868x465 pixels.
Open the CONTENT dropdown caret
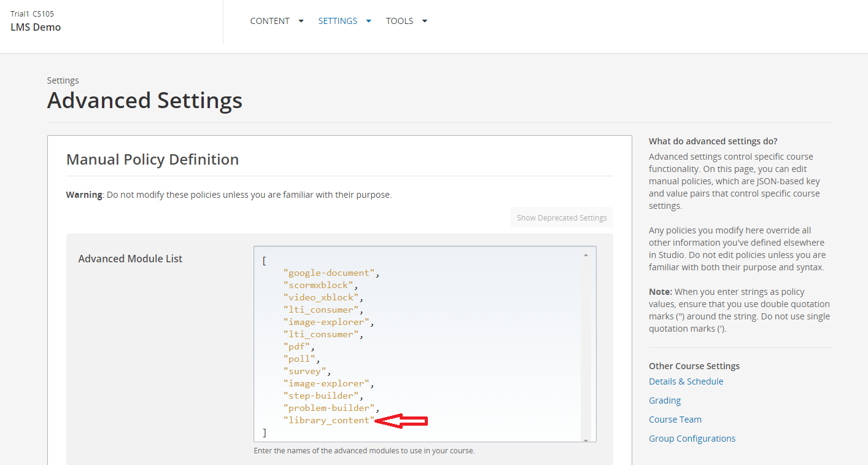[x=301, y=20]
